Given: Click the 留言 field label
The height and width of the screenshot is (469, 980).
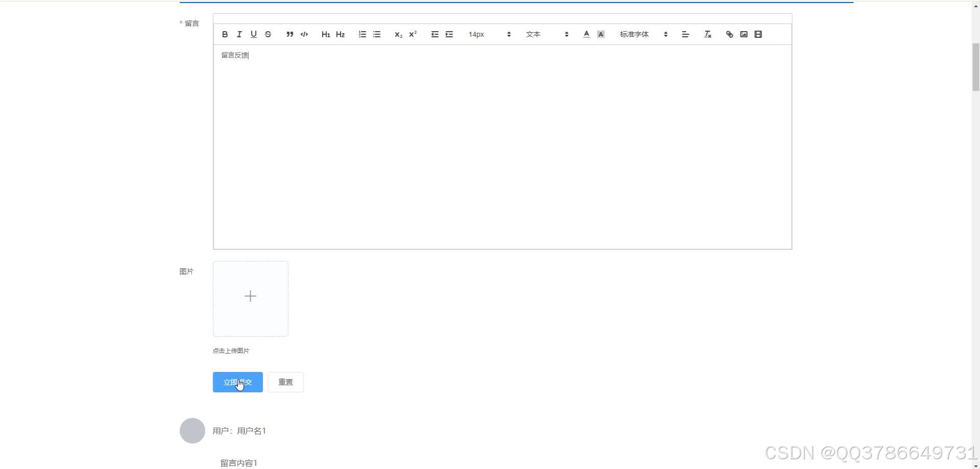Looking at the screenshot, I should 192,24.
